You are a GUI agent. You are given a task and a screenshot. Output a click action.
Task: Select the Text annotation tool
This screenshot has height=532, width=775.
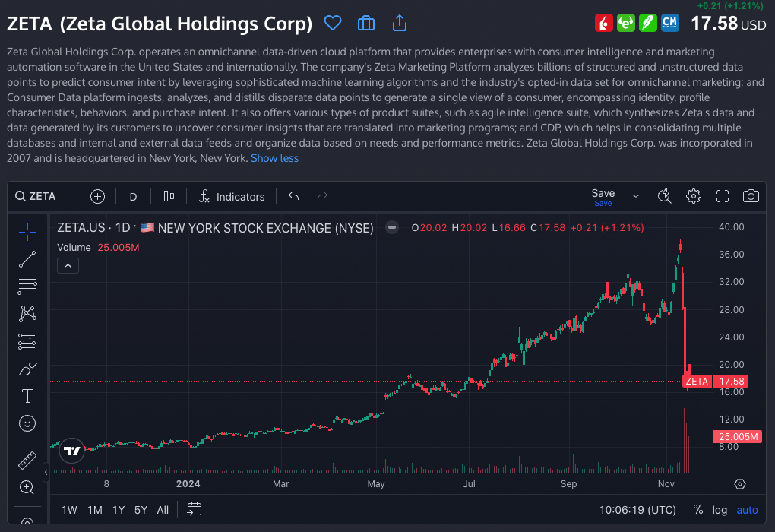coord(27,396)
